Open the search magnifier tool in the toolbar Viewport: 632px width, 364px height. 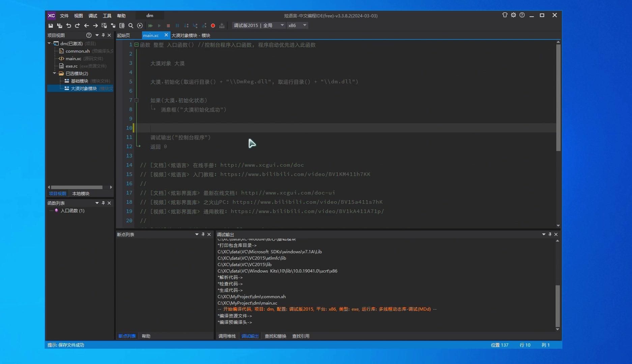(x=131, y=26)
